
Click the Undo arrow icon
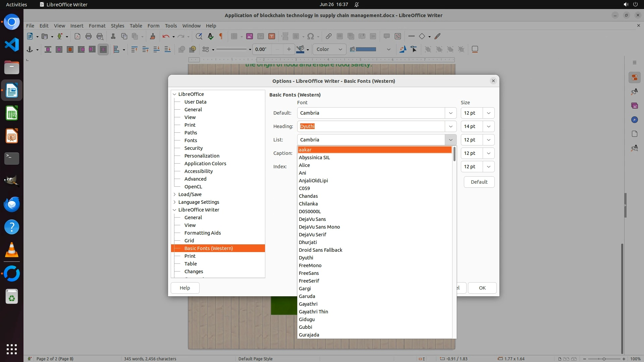click(166, 36)
